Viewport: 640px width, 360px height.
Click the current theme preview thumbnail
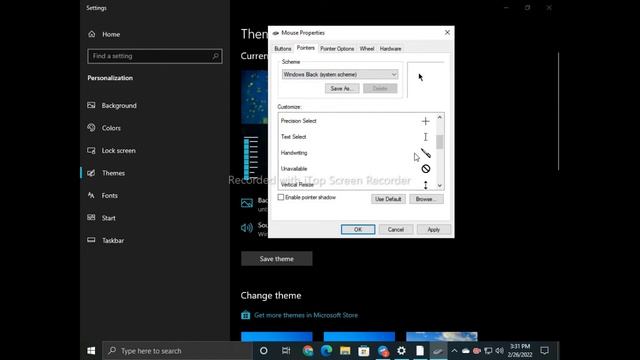254,97
